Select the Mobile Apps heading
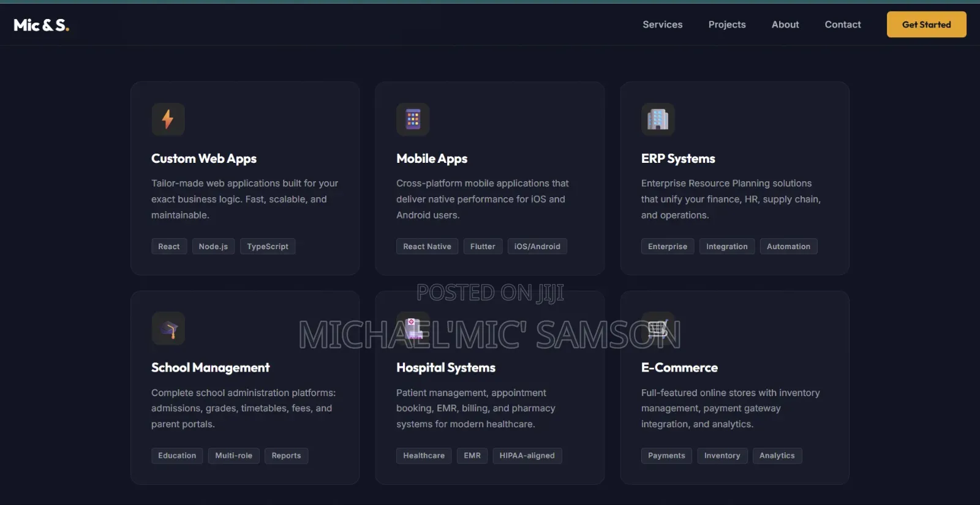980x505 pixels. pyautogui.click(x=432, y=159)
